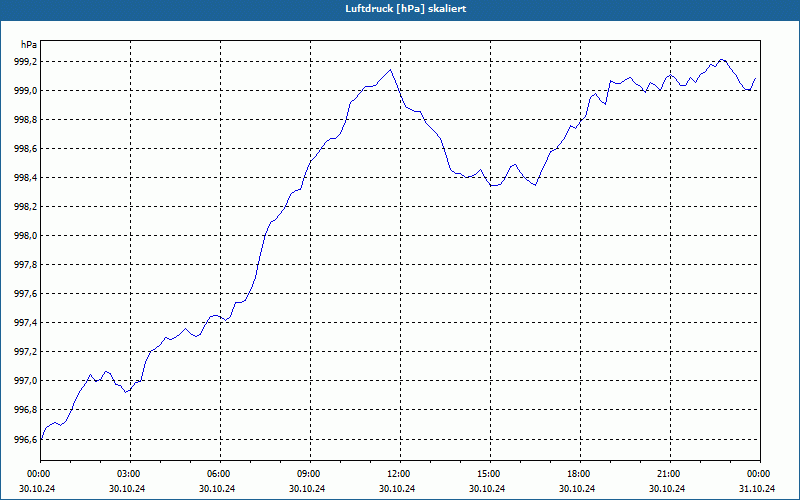Click the 03:00 time label
The height and width of the screenshot is (500, 800).
click(130, 474)
